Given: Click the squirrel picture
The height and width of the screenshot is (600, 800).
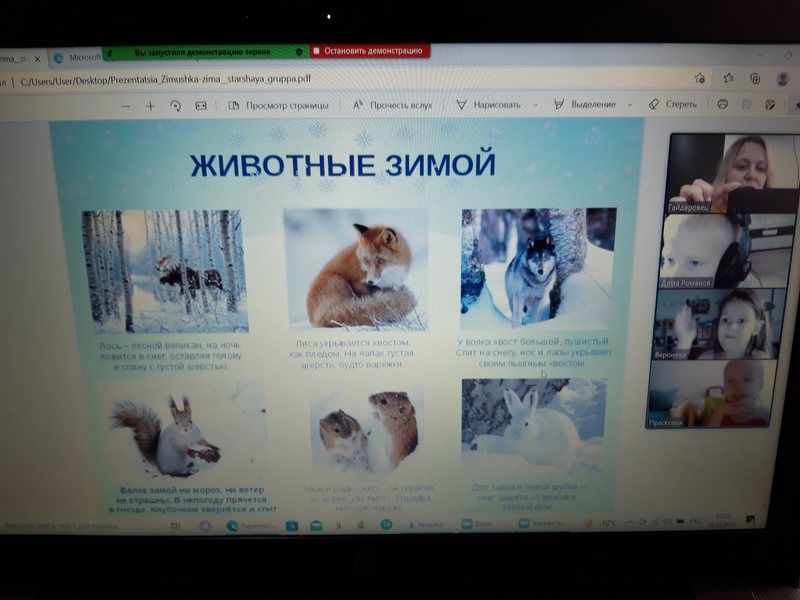Looking at the screenshot, I should (x=184, y=432).
